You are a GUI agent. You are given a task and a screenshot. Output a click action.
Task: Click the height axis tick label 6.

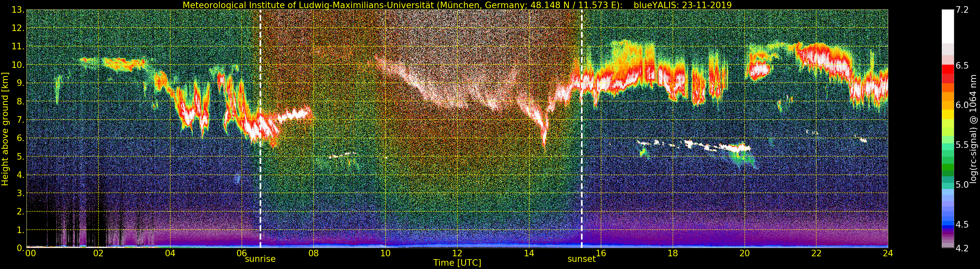pyautogui.click(x=21, y=138)
